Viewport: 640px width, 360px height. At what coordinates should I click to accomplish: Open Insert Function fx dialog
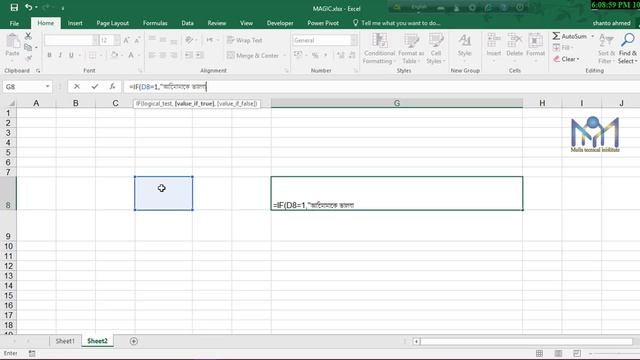(112, 87)
